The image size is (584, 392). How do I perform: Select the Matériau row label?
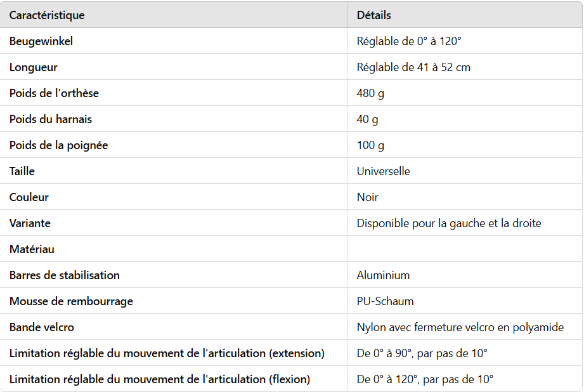click(x=32, y=249)
